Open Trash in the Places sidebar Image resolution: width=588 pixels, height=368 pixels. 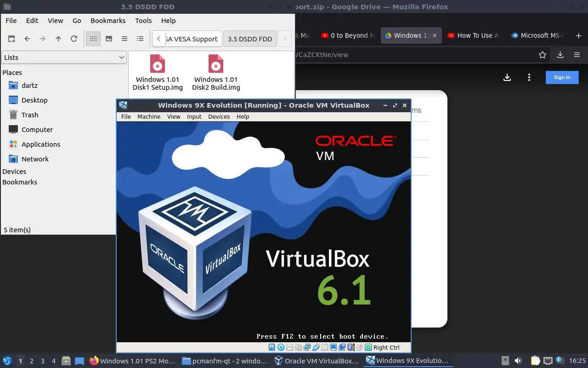click(x=30, y=115)
